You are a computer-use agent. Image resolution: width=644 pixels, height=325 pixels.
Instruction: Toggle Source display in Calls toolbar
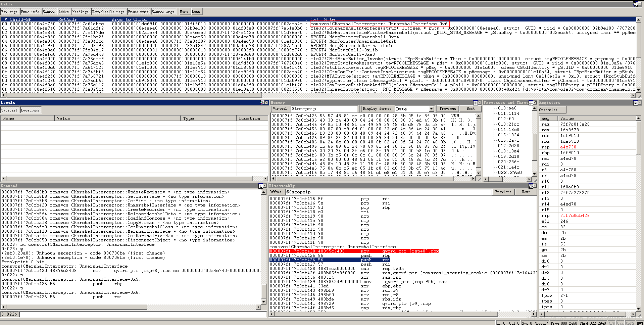point(49,12)
